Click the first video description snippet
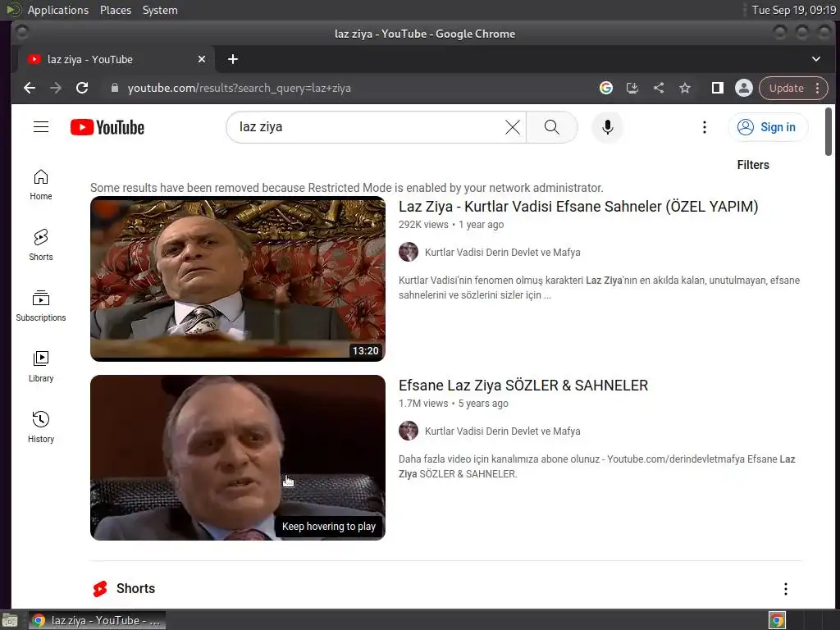Viewport: 840px width, 630px height. 599,288
